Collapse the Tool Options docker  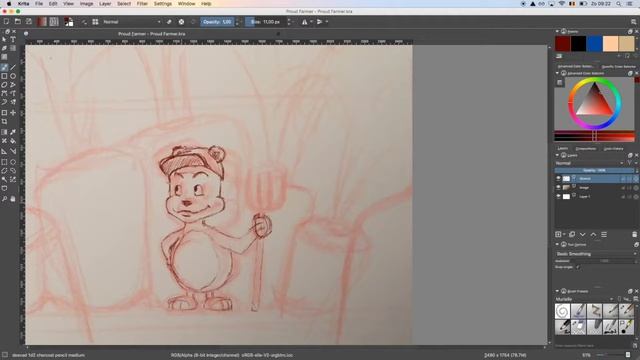click(557, 244)
